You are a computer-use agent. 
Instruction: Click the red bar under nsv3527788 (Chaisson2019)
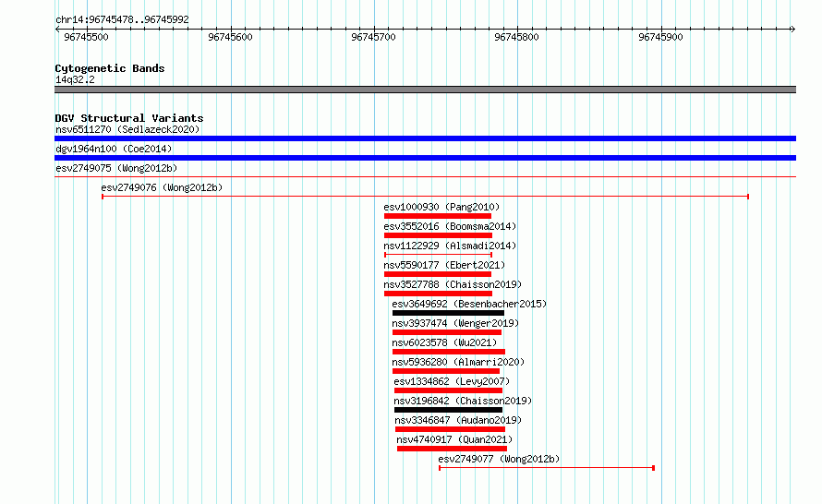tap(439, 294)
